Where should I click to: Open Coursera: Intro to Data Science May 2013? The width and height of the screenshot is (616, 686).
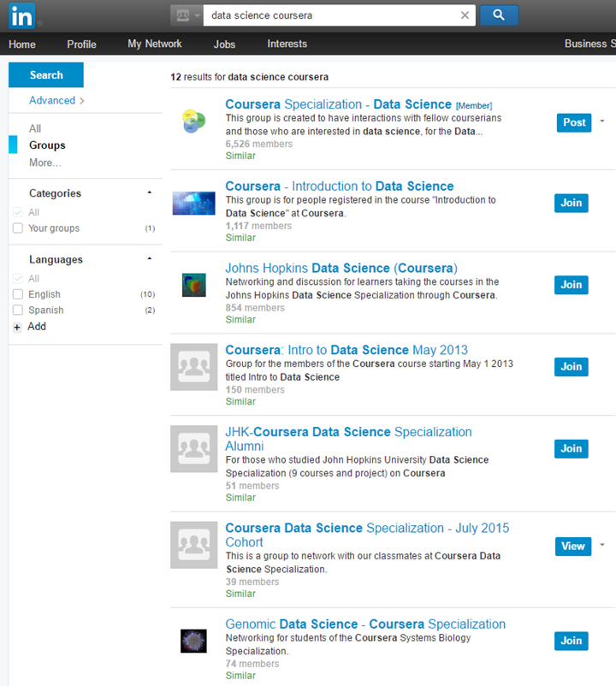(x=346, y=350)
